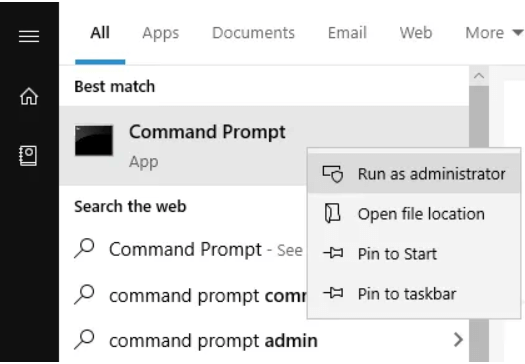Click the Command Prompt app icon
This screenshot has height=364, width=525.
click(x=94, y=140)
